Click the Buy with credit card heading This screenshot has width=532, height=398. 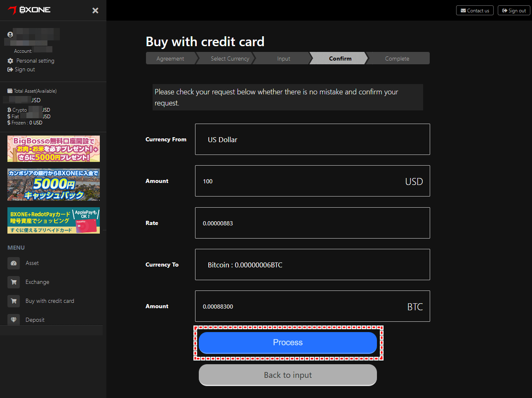[x=205, y=42]
